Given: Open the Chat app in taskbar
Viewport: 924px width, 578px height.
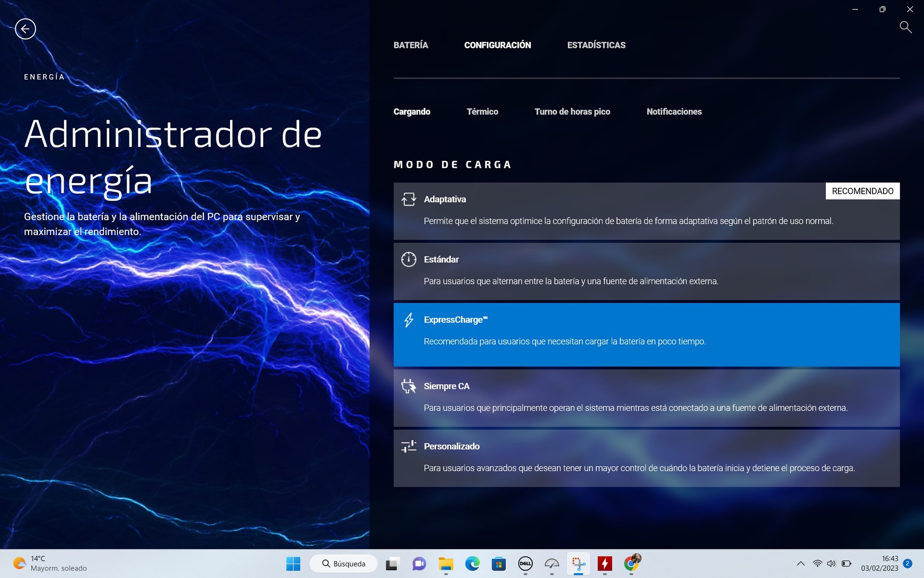Looking at the screenshot, I should [419, 564].
